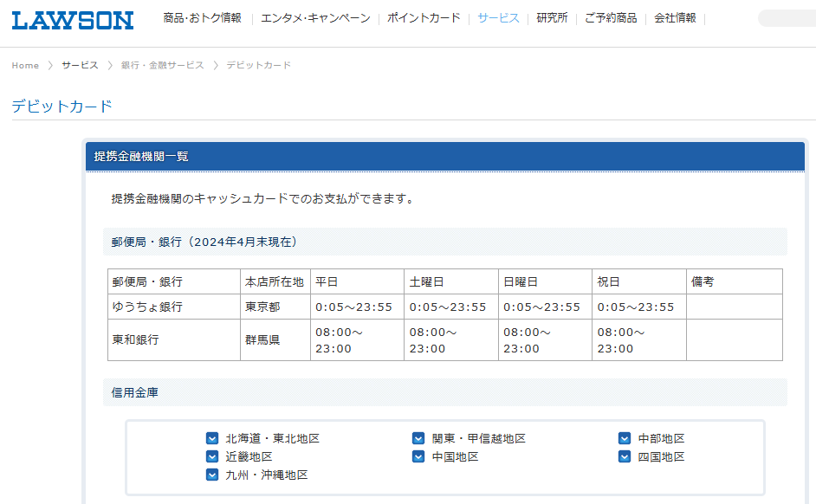Click the 信用金庫 section heading
Image resolution: width=816 pixels, height=504 pixels.
(445, 392)
